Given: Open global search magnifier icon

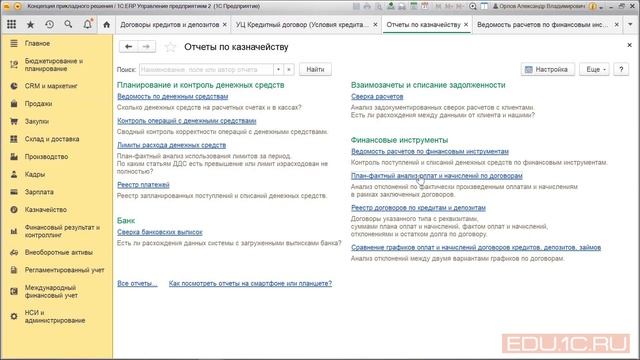Looking at the screenshot, I should pyautogui.click(x=68, y=24).
